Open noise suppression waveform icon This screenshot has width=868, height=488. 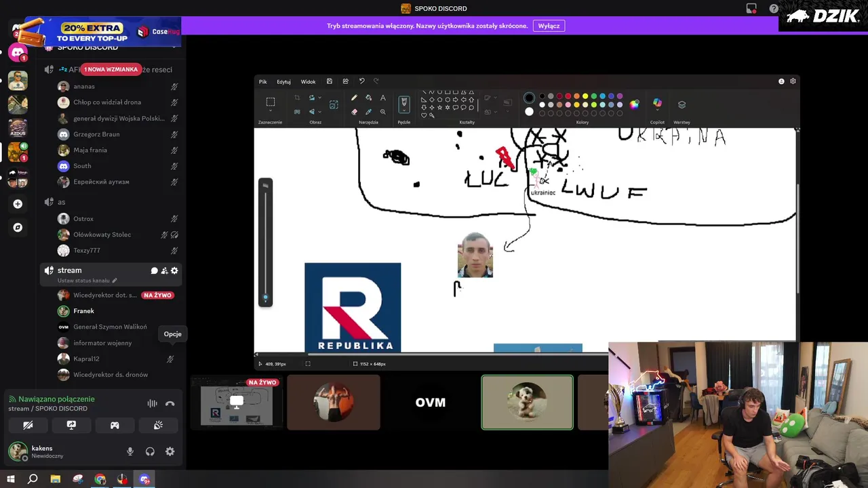(152, 404)
